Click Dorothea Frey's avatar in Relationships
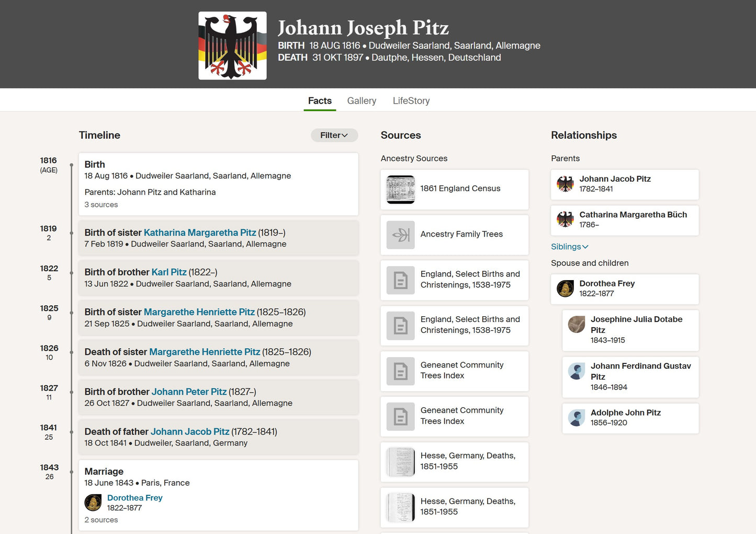Viewport: 756px width, 534px height. click(x=565, y=288)
